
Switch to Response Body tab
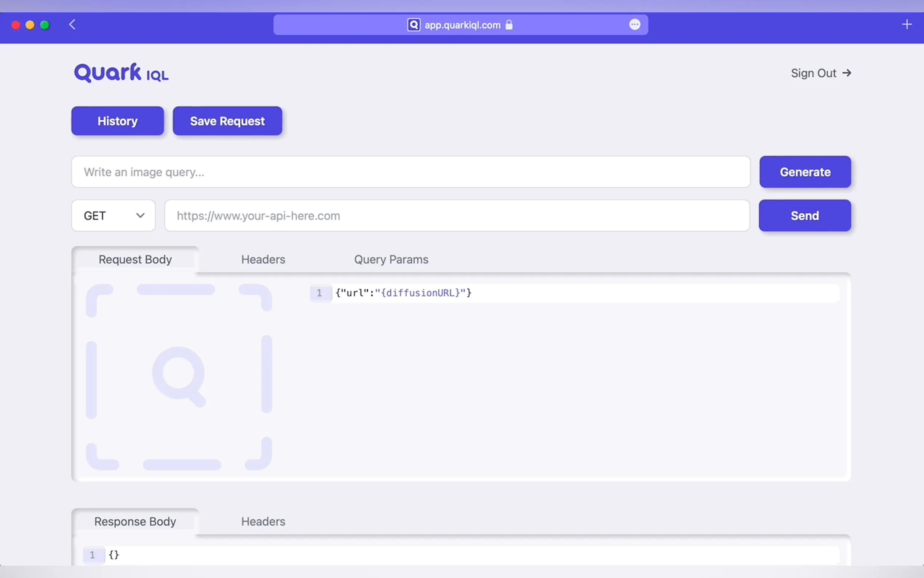(x=135, y=522)
